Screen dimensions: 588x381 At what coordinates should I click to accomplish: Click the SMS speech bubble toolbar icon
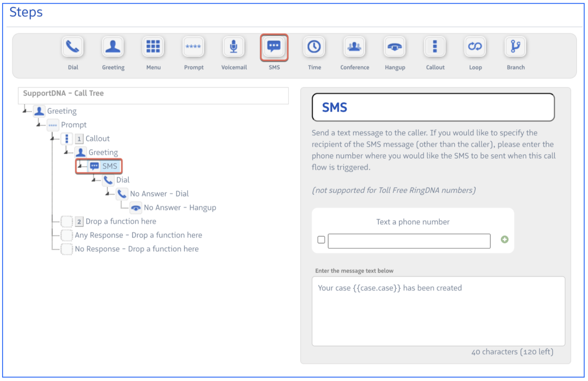tap(274, 47)
